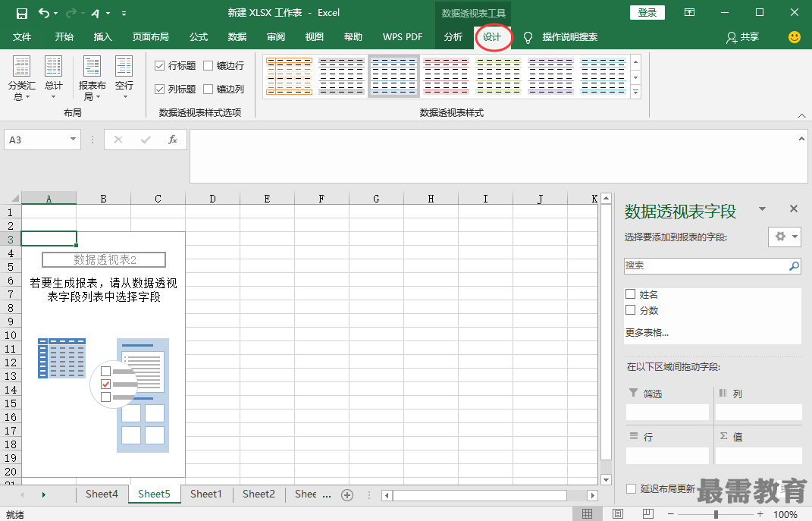Open the gear tools menu in field pane
The height and width of the screenshot is (521, 812).
(785, 237)
